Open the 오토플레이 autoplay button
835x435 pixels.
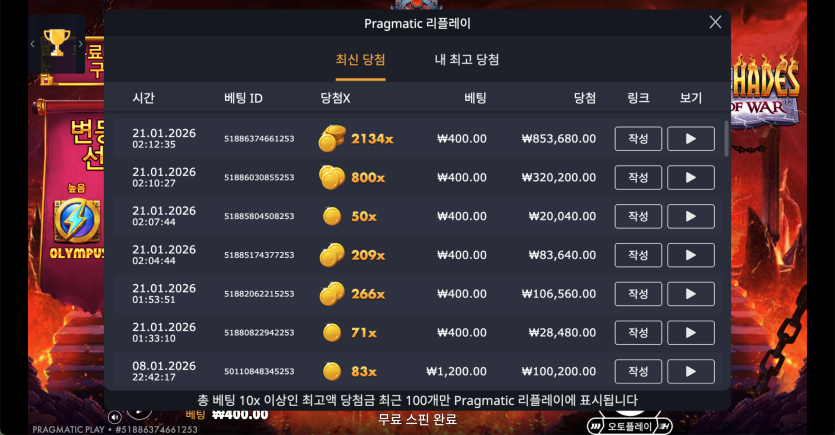(x=630, y=426)
